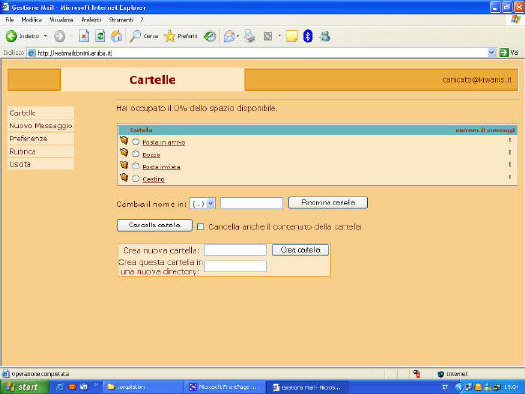Click folder icon beside Bozze

(x=124, y=153)
